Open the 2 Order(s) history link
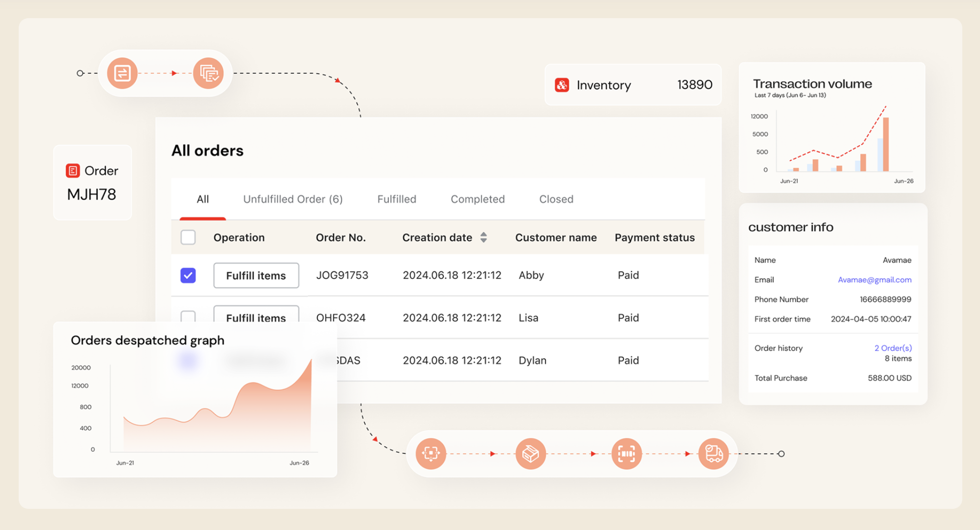The height and width of the screenshot is (530, 980). (x=893, y=348)
